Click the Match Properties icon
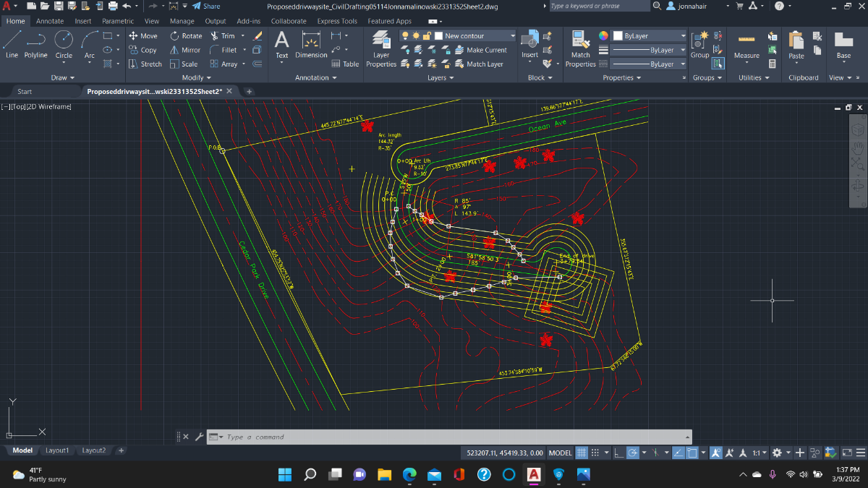868x488 pixels. tap(580, 49)
